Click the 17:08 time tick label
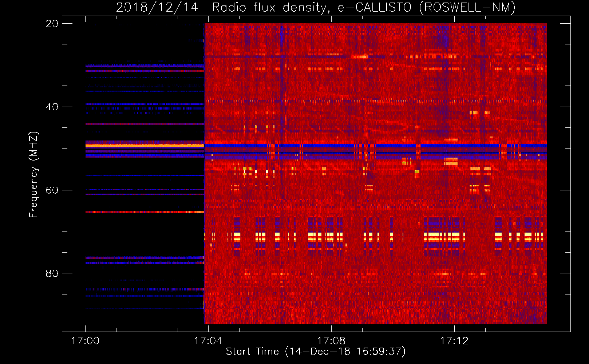This screenshot has height=364, width=589. point(331,341)
